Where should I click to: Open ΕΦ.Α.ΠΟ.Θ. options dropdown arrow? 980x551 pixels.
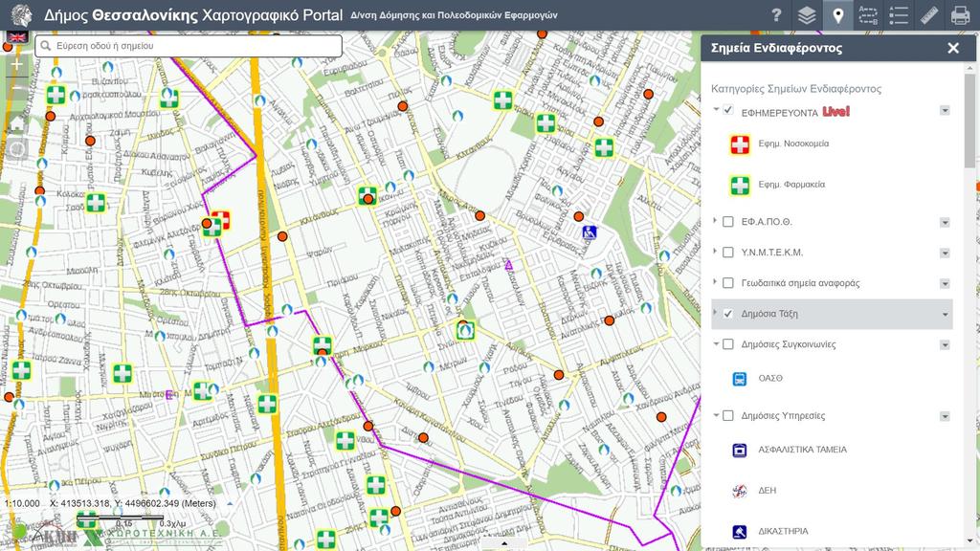(x=945, y=222)
